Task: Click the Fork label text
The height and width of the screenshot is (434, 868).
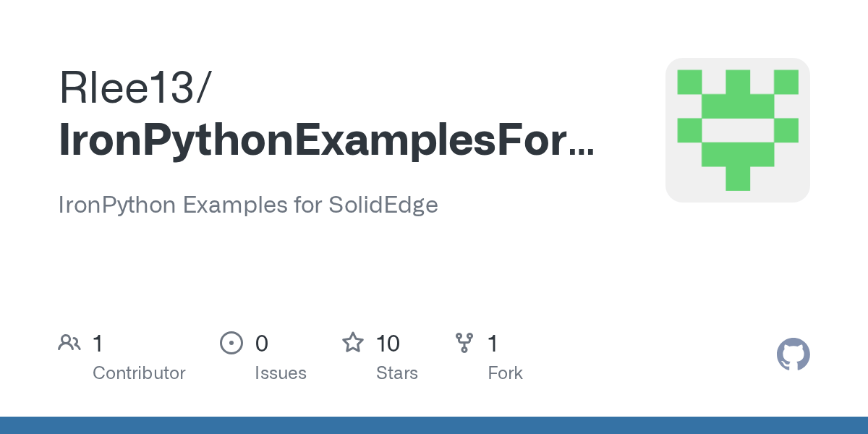Action: coord(506,373)
